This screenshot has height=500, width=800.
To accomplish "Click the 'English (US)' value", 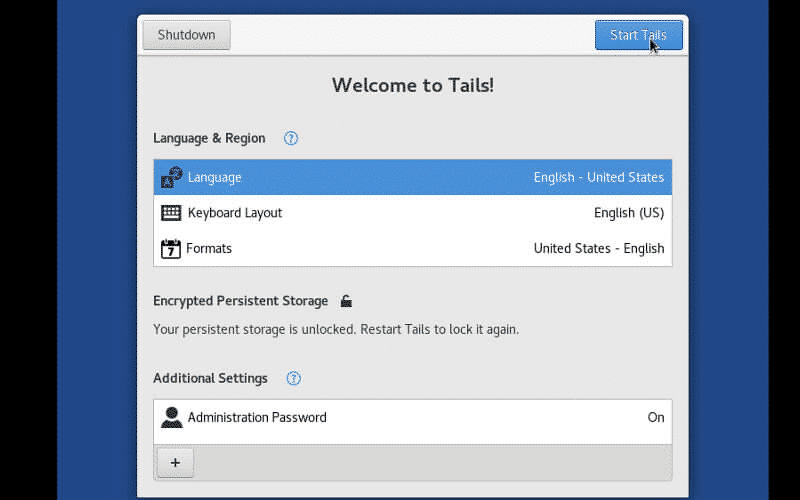I will click(629, 213).
